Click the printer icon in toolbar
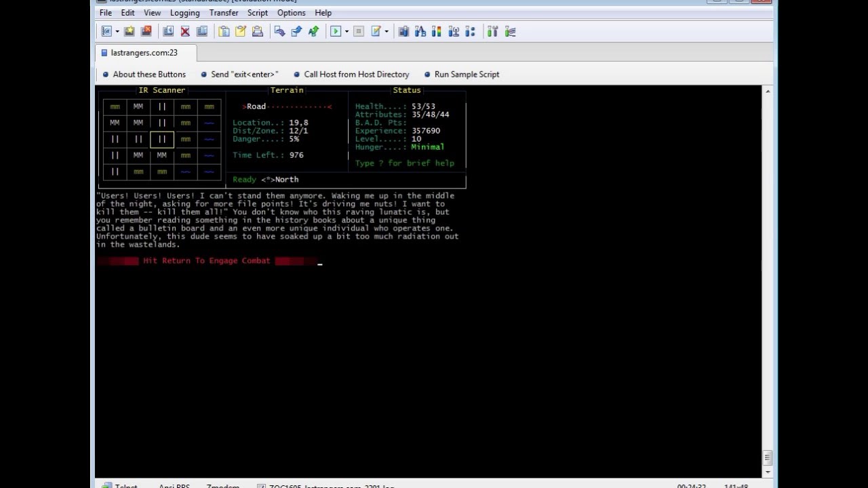868x488 pixels. point(257,31)
